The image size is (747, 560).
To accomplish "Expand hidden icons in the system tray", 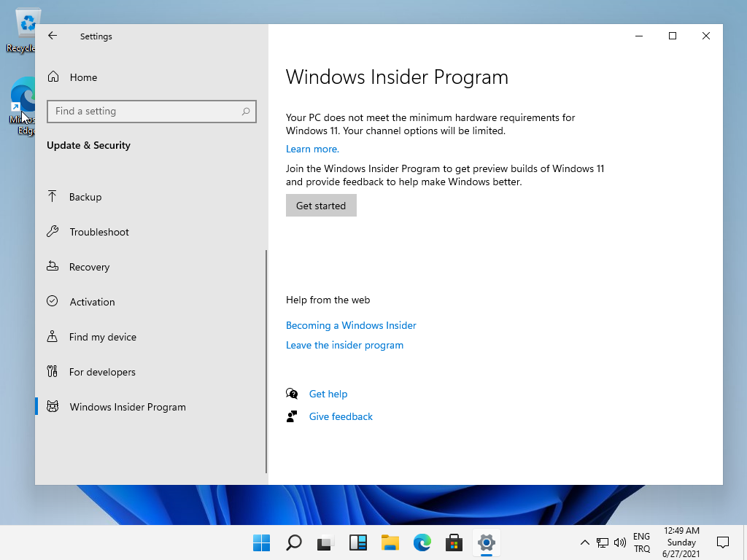I will pos(584,542).
